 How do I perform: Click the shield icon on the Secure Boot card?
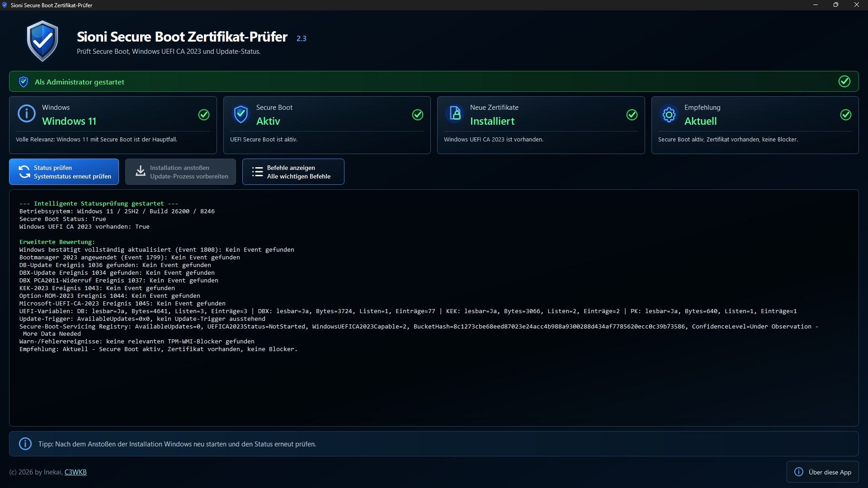click(x=241, y=114)
